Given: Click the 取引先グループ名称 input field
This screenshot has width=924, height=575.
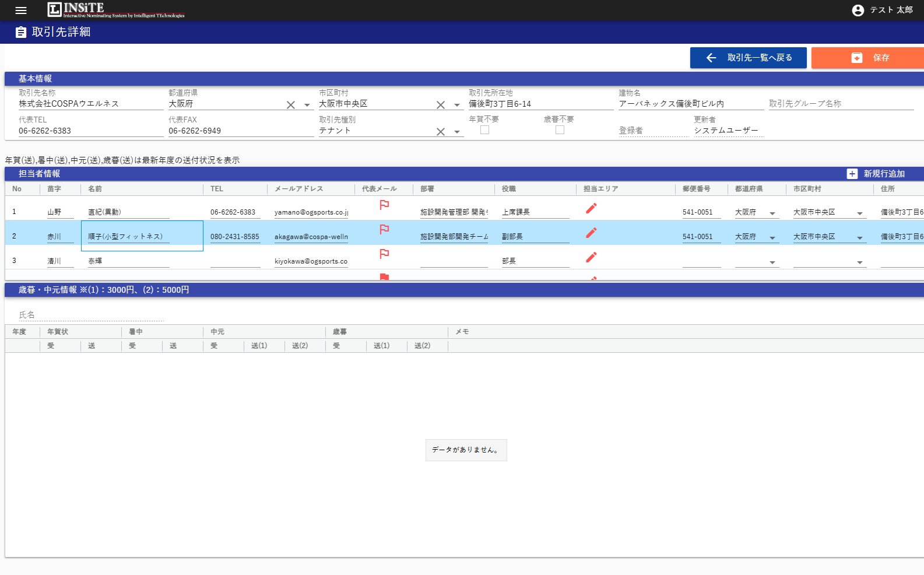Looking at the screenshot, I should click(841, 104).
